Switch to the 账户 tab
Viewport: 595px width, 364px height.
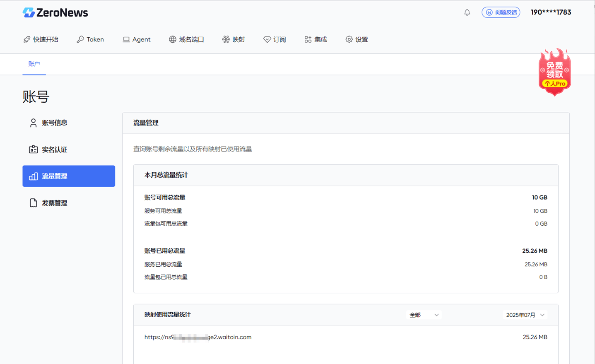point(34,64)
